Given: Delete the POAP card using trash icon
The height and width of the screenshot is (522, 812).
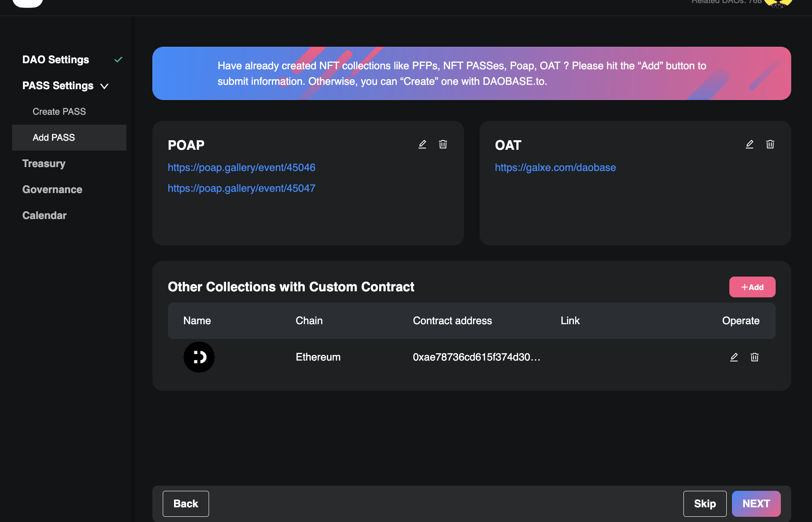Looking at the screenshot, I should [443, 145].
